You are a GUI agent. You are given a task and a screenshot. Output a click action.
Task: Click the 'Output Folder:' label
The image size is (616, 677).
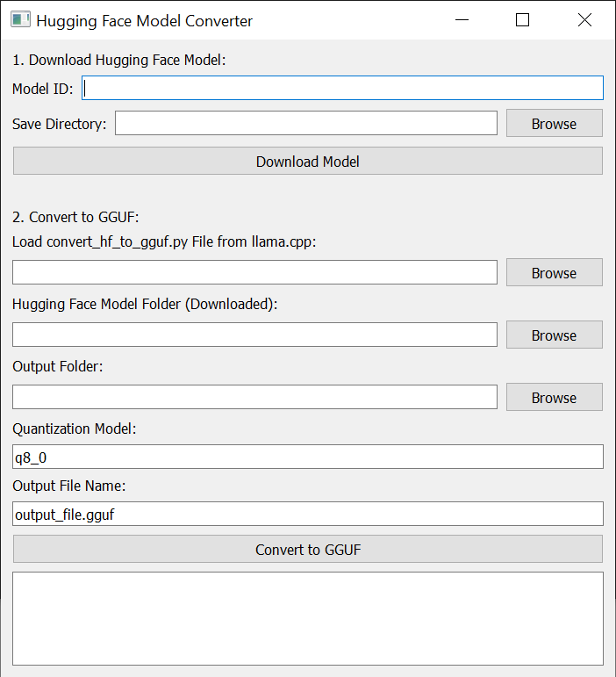tap(58, 366)
